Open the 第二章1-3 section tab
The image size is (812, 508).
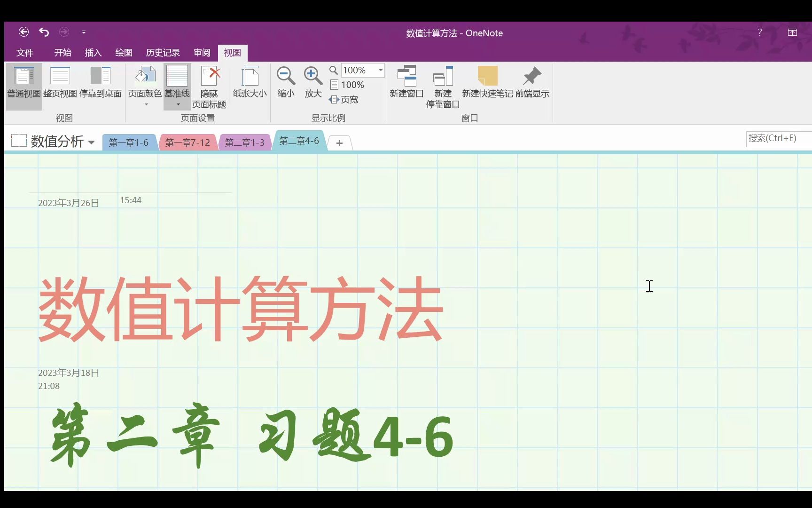(244, 143)
